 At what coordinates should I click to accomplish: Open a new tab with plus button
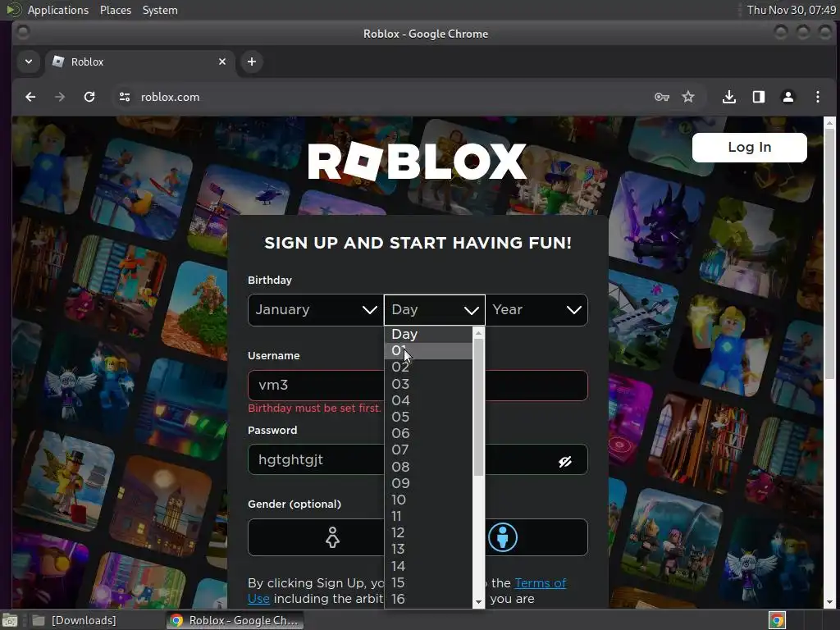[x=251, y=62]
